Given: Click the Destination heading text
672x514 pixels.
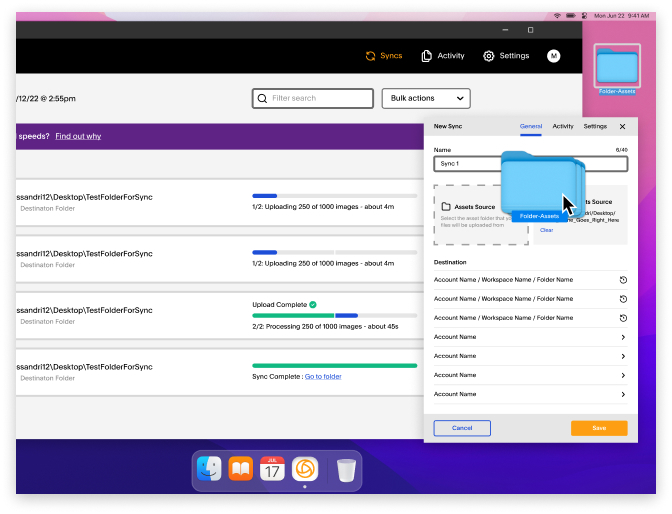Looking at the screenshot, I should click(450, 262).
